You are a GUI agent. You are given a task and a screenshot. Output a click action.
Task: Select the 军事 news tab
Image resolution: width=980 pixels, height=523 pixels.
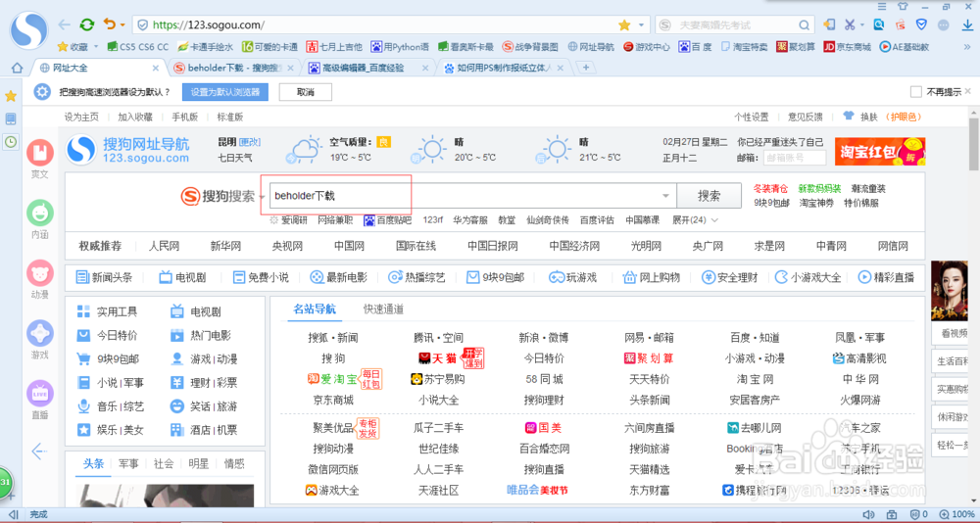(x=128, y=463)
